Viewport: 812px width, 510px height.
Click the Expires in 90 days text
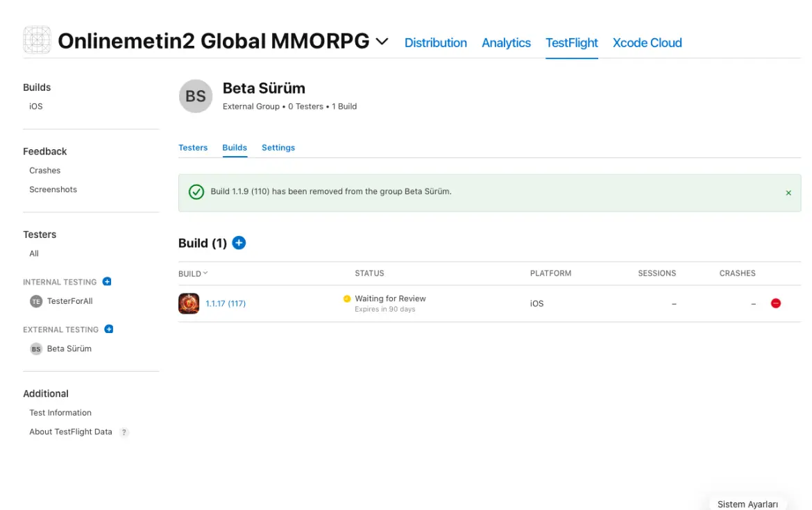(x=384, y=309)
